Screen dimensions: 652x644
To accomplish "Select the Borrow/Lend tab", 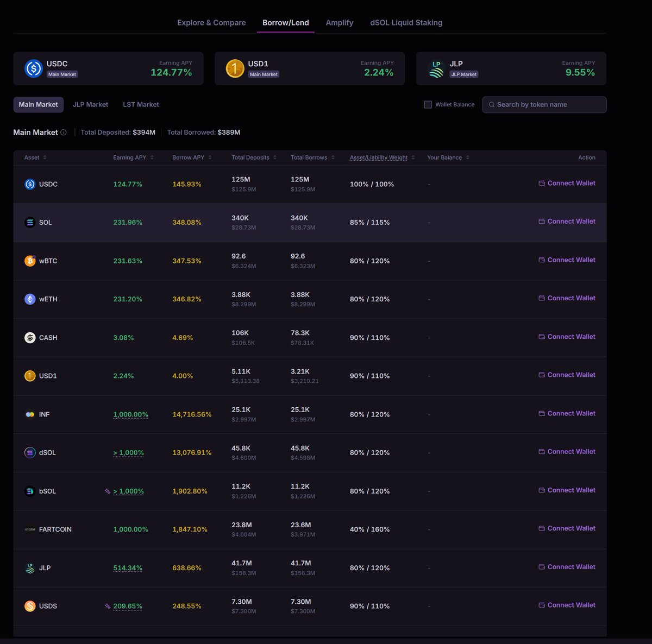I will tap(286, 23).
